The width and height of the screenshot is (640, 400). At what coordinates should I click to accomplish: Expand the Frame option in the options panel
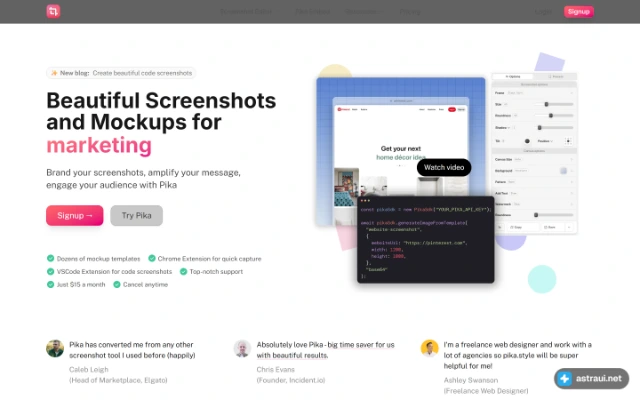534,93
